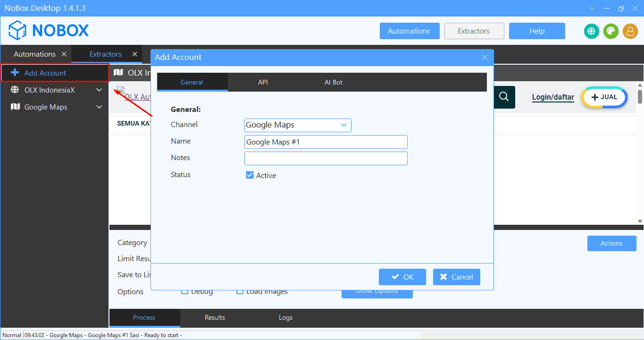Close the Add Account dialog
The image size is (644, 340).
coord(485,57)
